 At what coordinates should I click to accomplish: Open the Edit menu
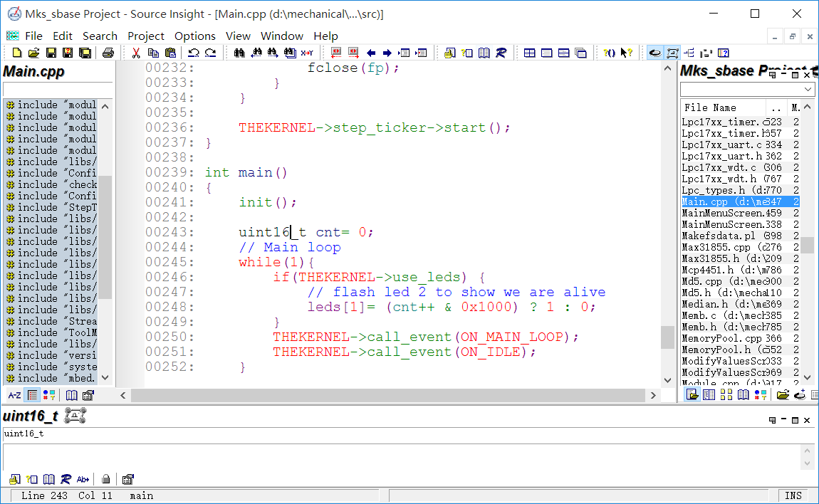point(63,36)
